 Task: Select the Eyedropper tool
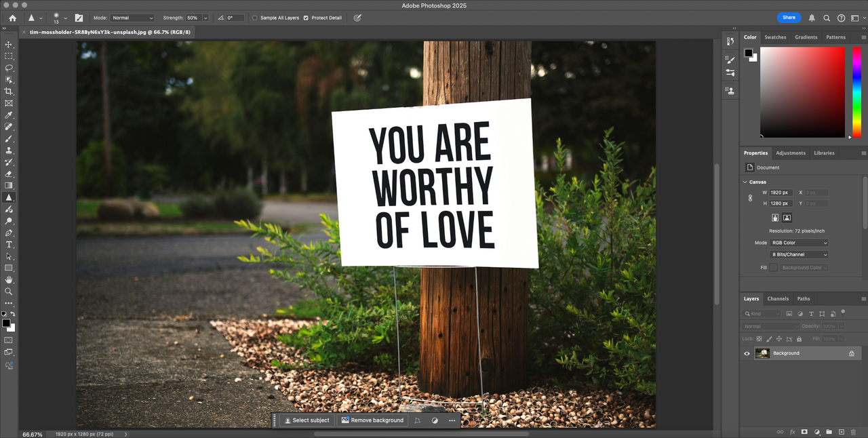pyautogui.click(x=9, y=115)
